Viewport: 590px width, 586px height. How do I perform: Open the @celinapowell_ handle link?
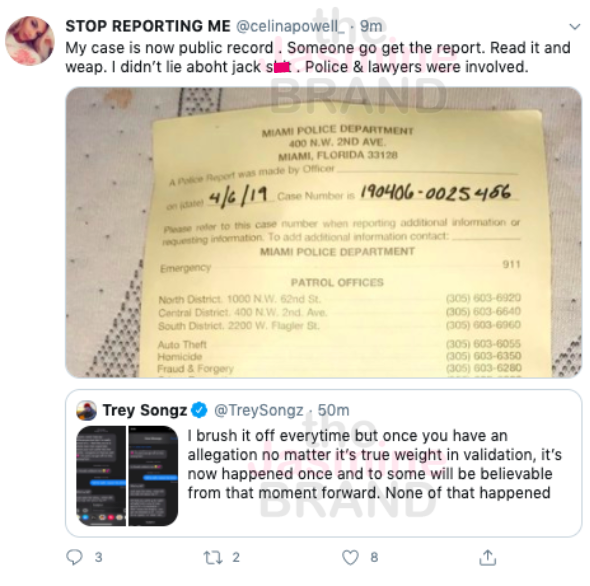(x=290, y=26)
